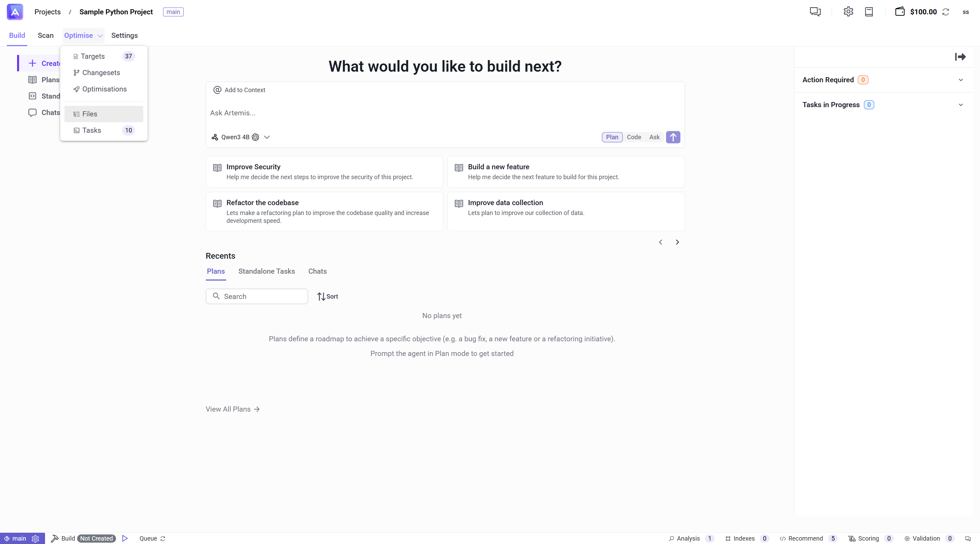Switch to Ask mode in the prompt bar
The height and width of the screenshot is (544, 980).
tap(654, 137)
